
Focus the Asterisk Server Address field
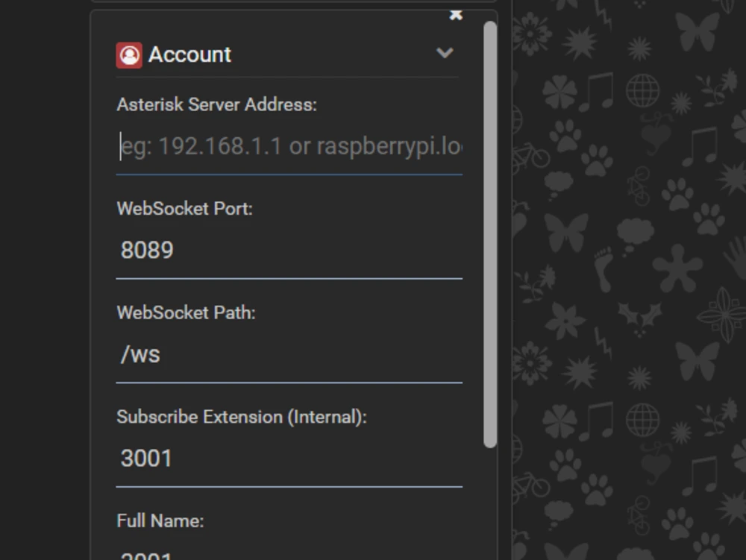pyautogui.click(x=289, y=146)
